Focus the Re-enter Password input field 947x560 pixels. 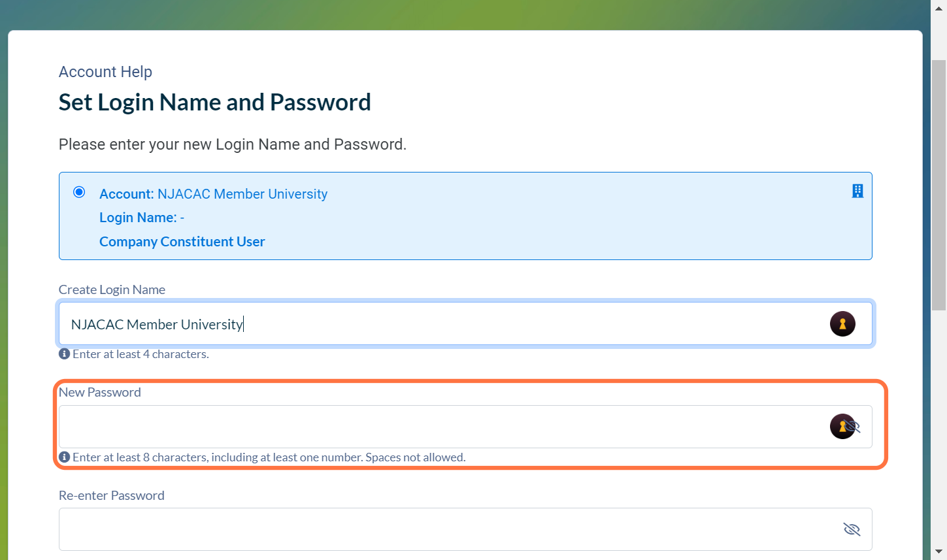click(465, 529)
